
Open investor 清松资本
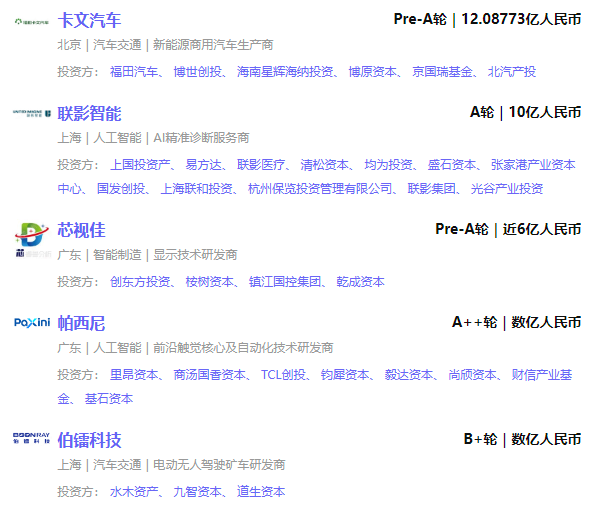pos(325,165)
